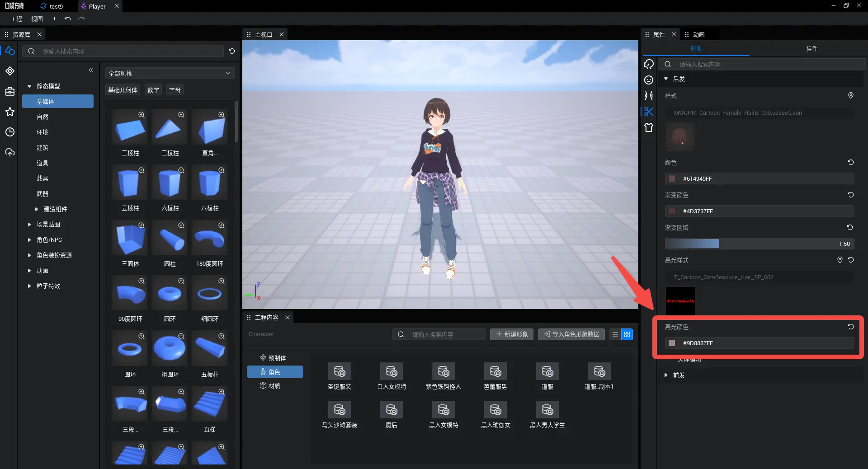The image size is (868, 469).
Task: Select the hair style thumbnail preview
Action: (x=680, y=136)
